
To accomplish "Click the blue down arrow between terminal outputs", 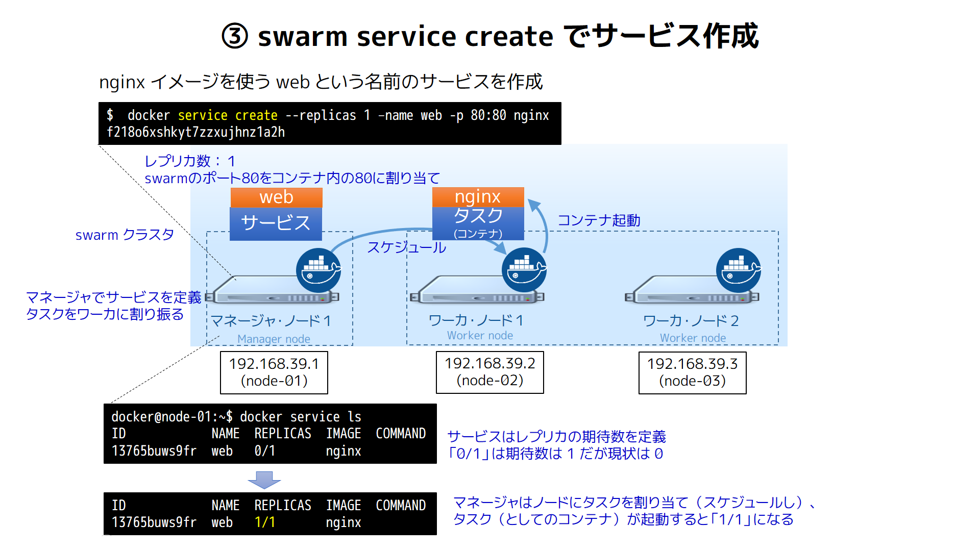I will (264, 480).
